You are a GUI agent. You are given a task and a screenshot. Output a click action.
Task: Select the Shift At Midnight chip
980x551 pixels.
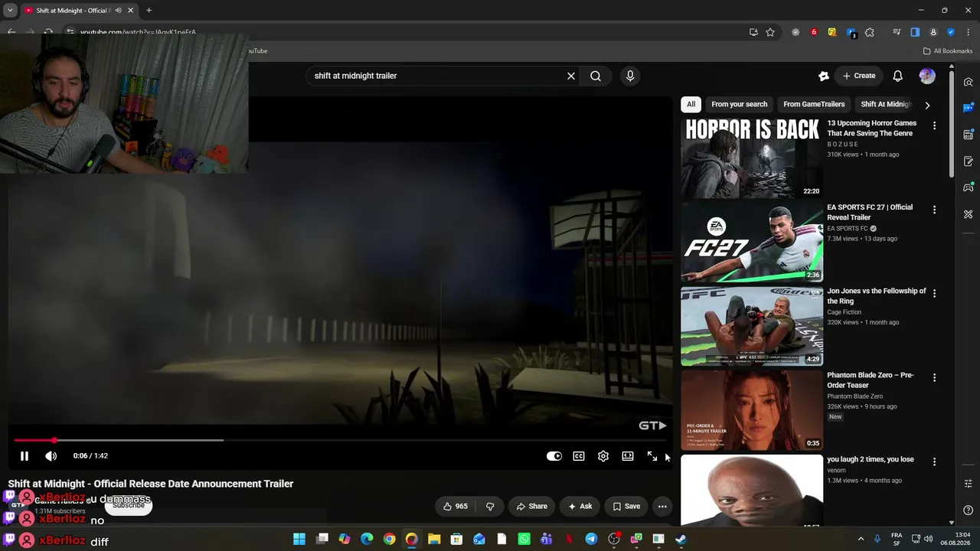tap(886, 104)
